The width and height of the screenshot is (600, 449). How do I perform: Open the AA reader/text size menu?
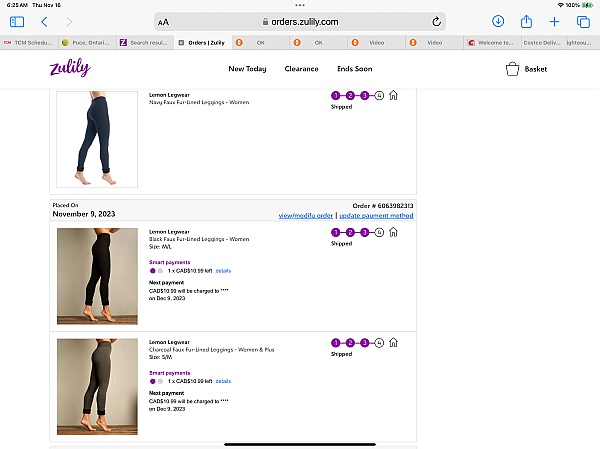click(x=163, y=22)
